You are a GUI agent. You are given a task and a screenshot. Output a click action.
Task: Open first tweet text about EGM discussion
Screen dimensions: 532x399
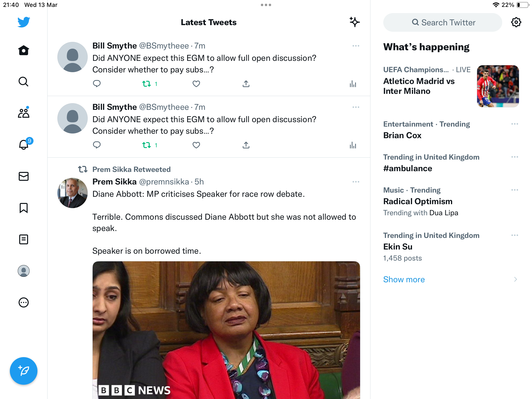point(204,64)
